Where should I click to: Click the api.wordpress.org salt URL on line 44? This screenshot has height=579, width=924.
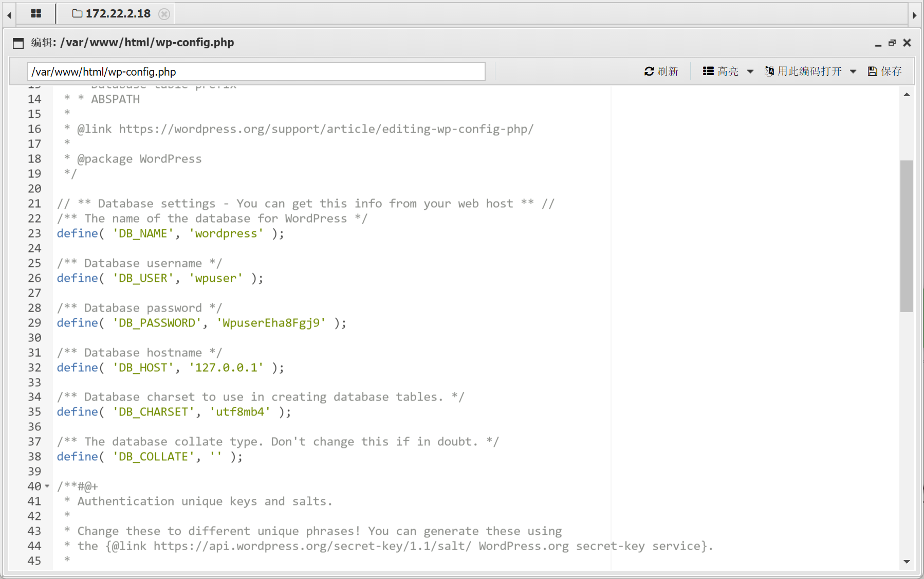[312, 546]
